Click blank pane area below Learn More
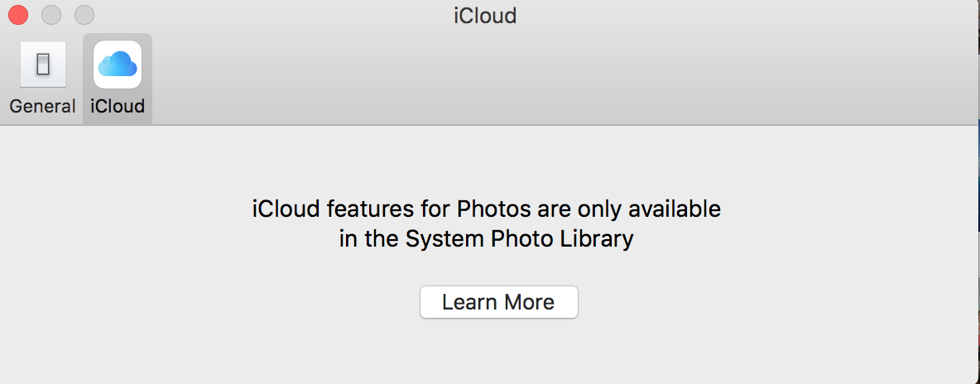The height and width of the screenshot is (384, 980). (x=498, y=352)
